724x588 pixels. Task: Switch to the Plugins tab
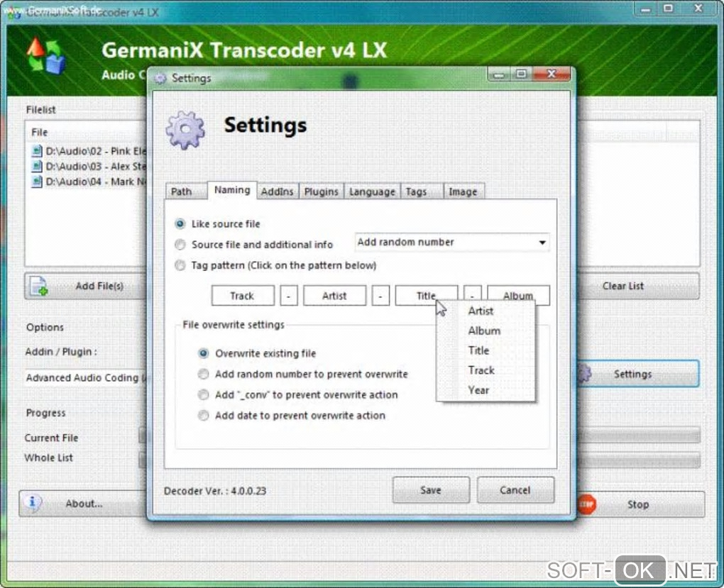pyautogui.click(x=322, y=192)
